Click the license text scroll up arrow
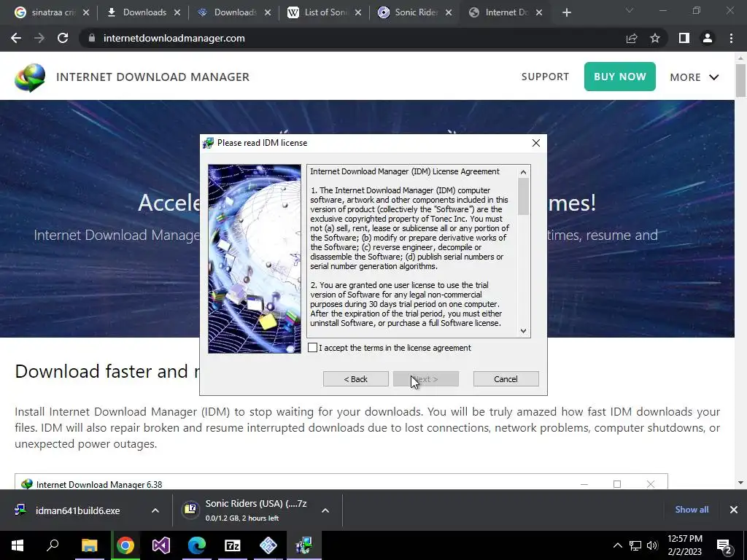 coord(523,172)
